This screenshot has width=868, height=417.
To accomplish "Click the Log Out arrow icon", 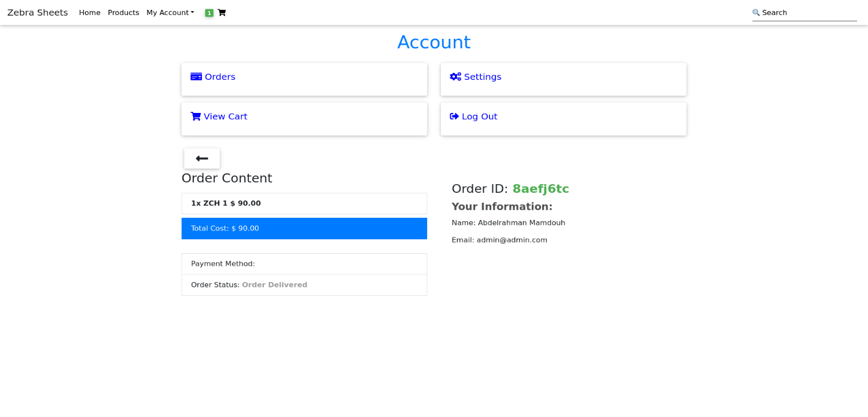I will click(454, 116).
